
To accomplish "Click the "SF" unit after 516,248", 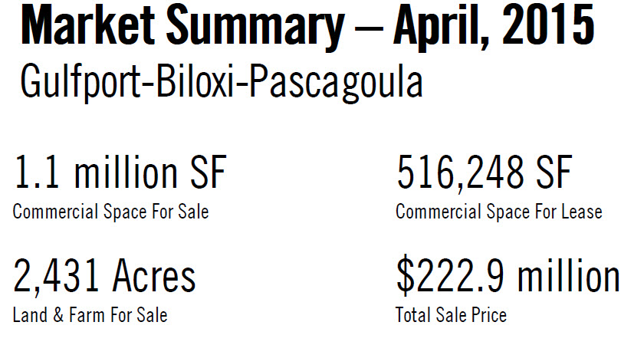I will (553, 172).
